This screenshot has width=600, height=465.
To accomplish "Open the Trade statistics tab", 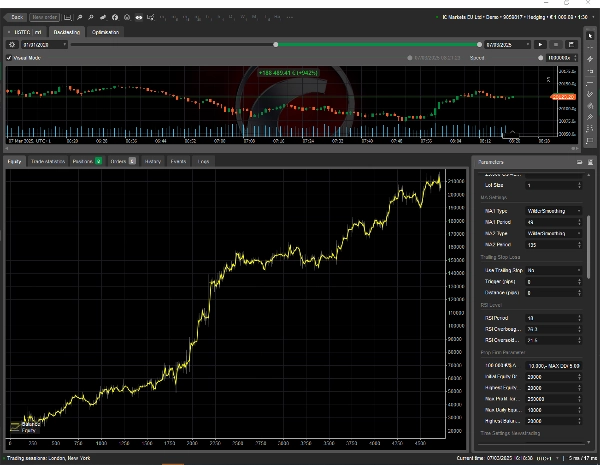I will (x=47, y=160).
